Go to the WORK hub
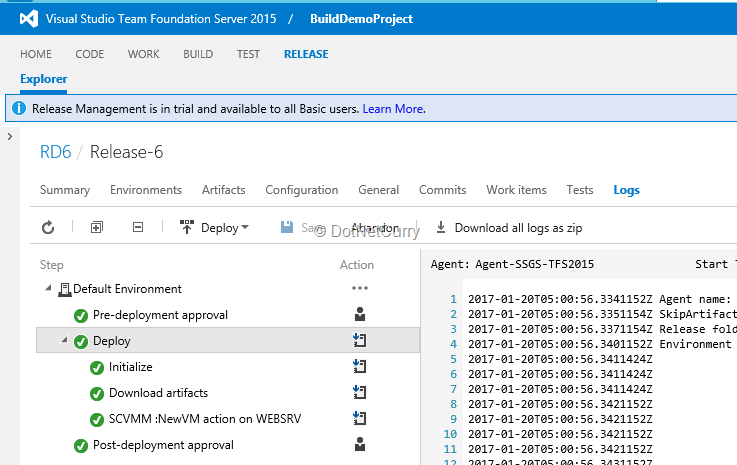This screenshot has height=465, width=737. pos(143,54)
